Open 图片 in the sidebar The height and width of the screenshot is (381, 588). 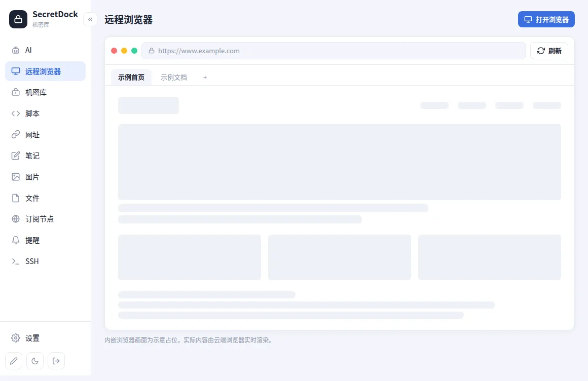click(x=46, y=177)
